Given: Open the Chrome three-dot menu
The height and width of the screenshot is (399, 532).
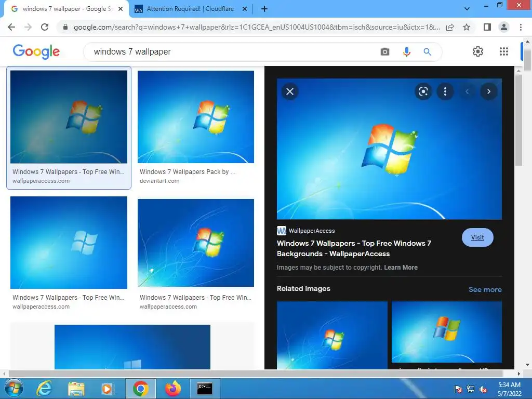Looking at the screenshot, I should [521, 27].
